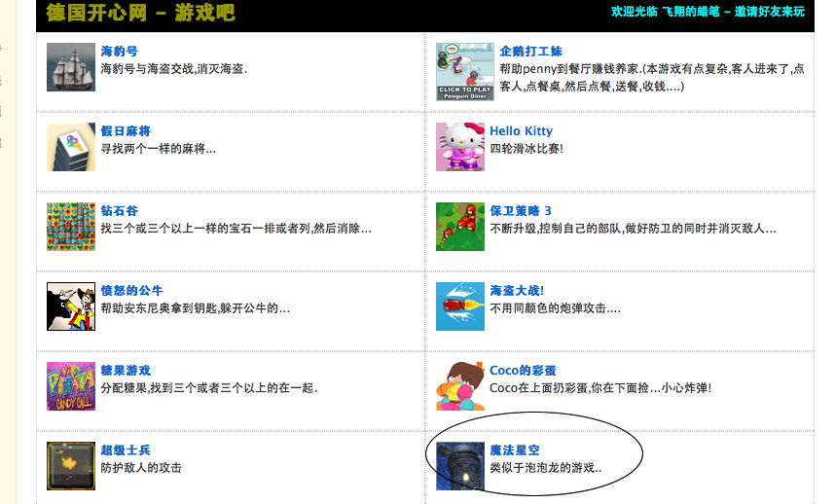
Task: Click the circled 魔法星空 game thumbnail
Action: pyautogui.click(x=460, y=466)
